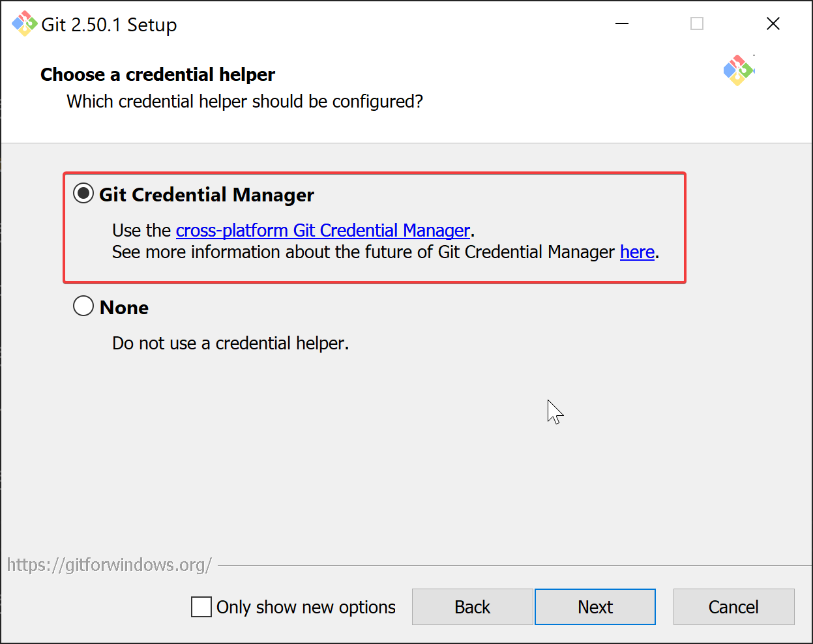Choose the None radio button

[83, 306]
